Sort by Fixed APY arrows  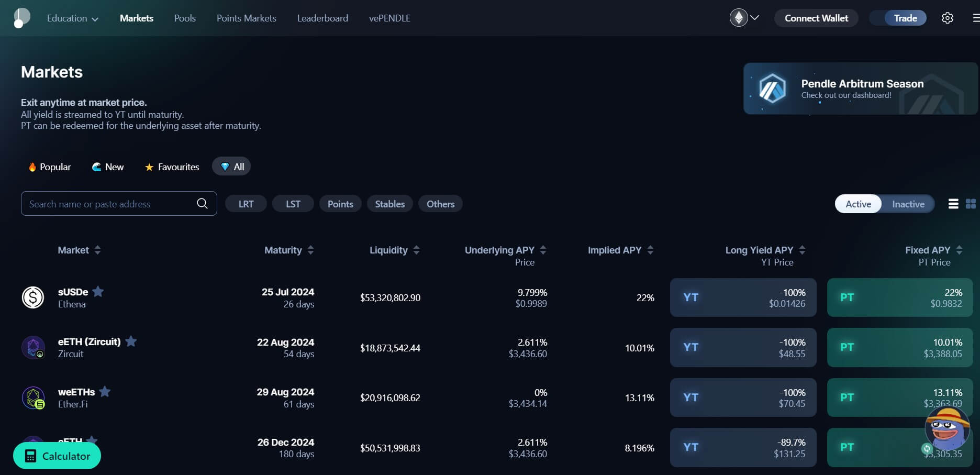coord(959,250)
